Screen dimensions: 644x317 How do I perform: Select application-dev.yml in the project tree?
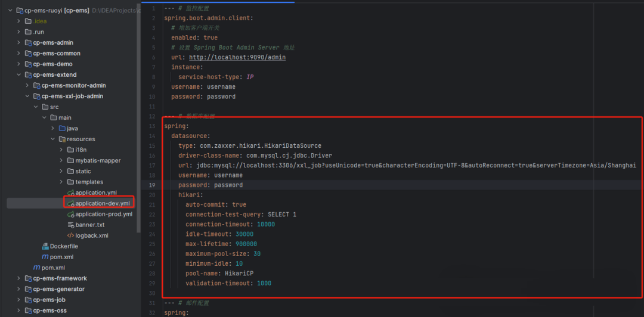[x=103, y=204]
